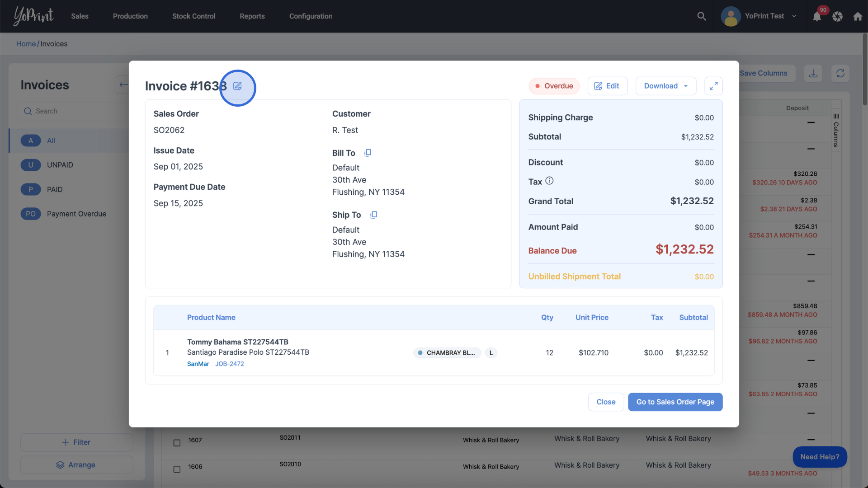Click the Tax info icon
The height and width of the screenshot is (488, 868).
pos(549,181)
